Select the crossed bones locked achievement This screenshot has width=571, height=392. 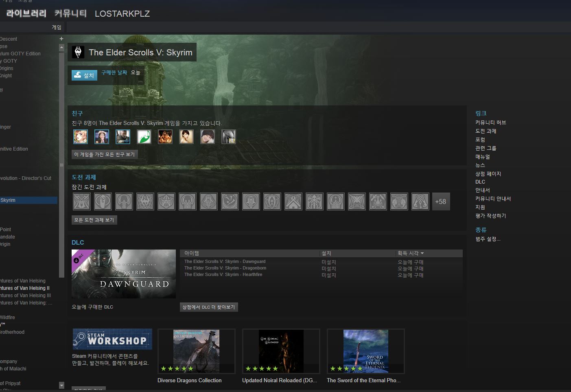[420, 201]
